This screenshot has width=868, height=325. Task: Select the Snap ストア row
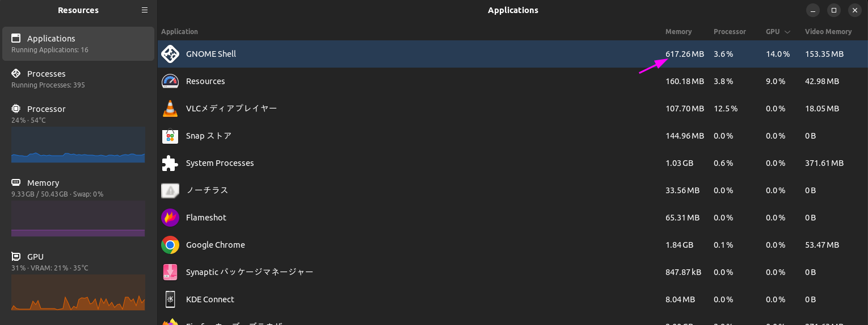[513, 136]
